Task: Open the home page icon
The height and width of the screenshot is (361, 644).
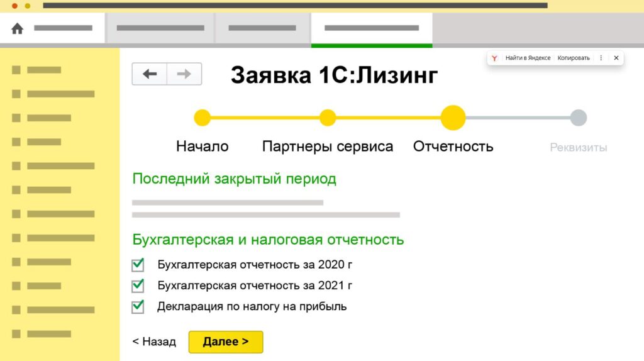Action: tap(17, 28)
